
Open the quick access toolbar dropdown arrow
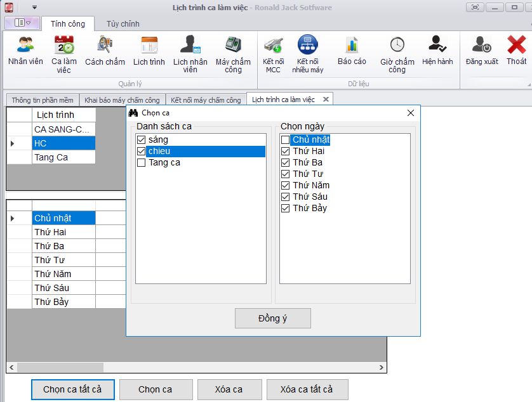pos(34,8)
